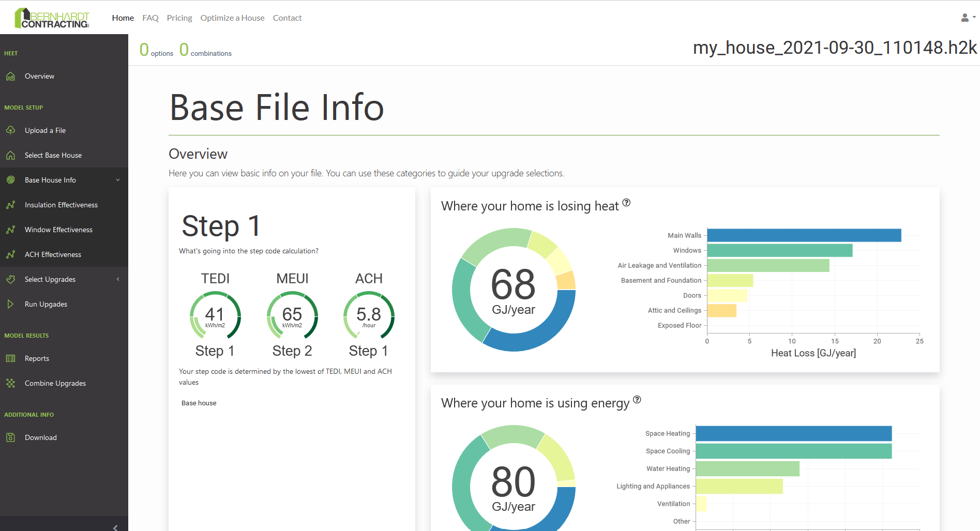Open the Optimize a House menu item
The height and width of the screenshot is (531, 980).
coord(232,18)
